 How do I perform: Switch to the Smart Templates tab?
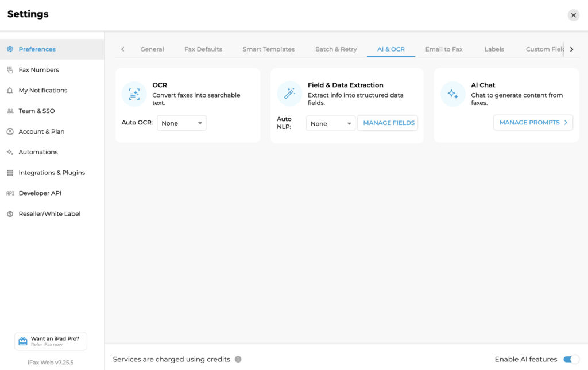[x=268, y=49]
